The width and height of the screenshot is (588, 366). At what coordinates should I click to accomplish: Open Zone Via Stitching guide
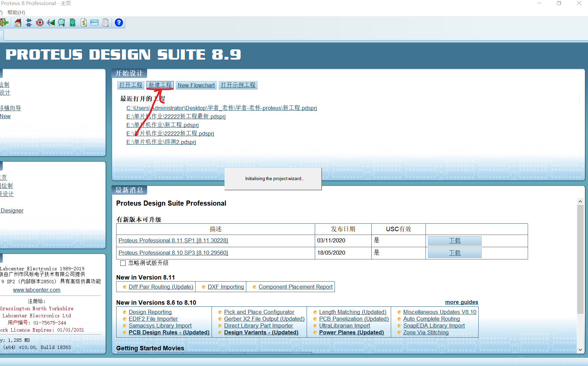click(x=426, y=332)
